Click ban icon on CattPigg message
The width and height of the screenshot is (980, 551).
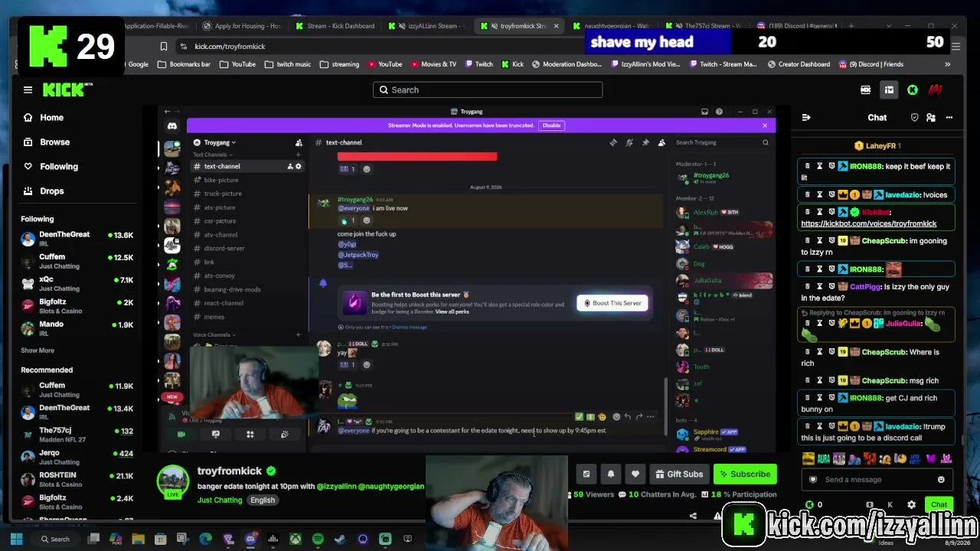pos(831,286)
